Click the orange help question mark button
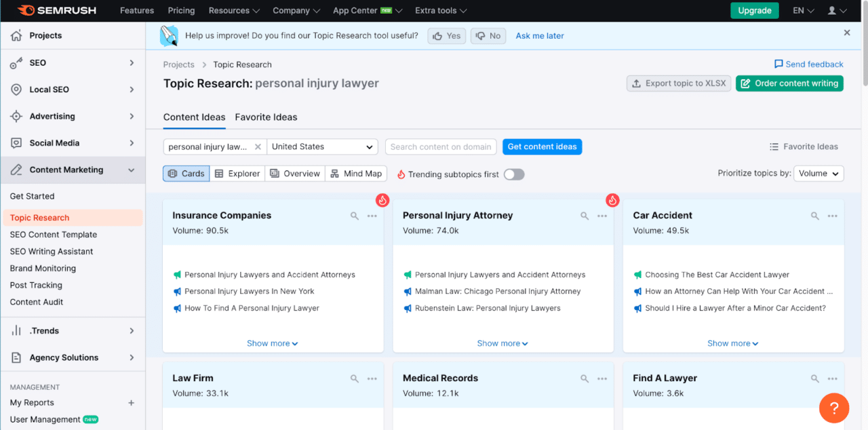 click(x=834, y=408)
